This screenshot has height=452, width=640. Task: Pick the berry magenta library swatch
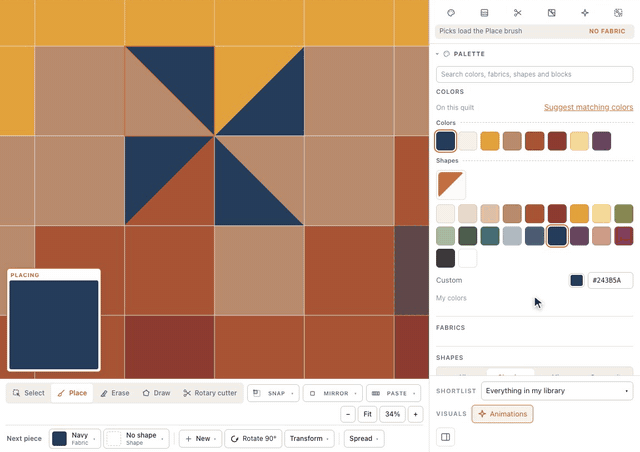(x=623, y=236)
